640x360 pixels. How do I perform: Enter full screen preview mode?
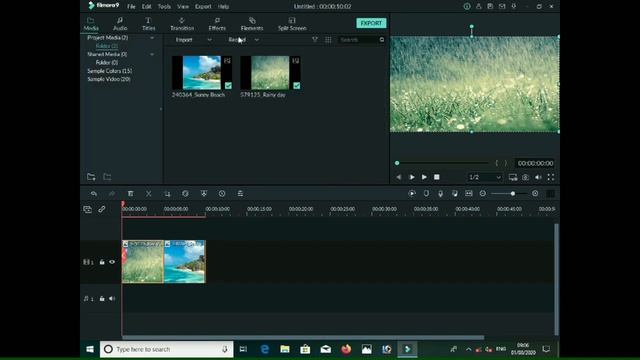(551, 177)
